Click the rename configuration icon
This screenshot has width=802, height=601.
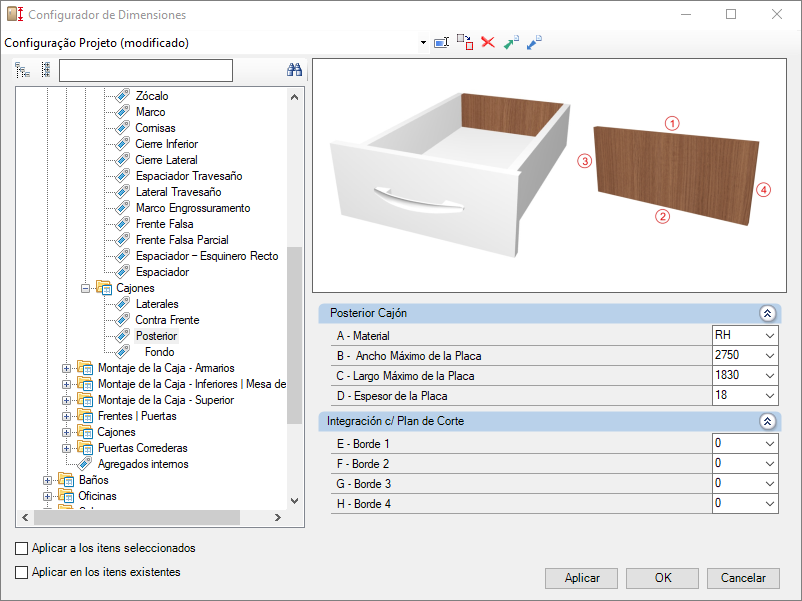[441, 42]
